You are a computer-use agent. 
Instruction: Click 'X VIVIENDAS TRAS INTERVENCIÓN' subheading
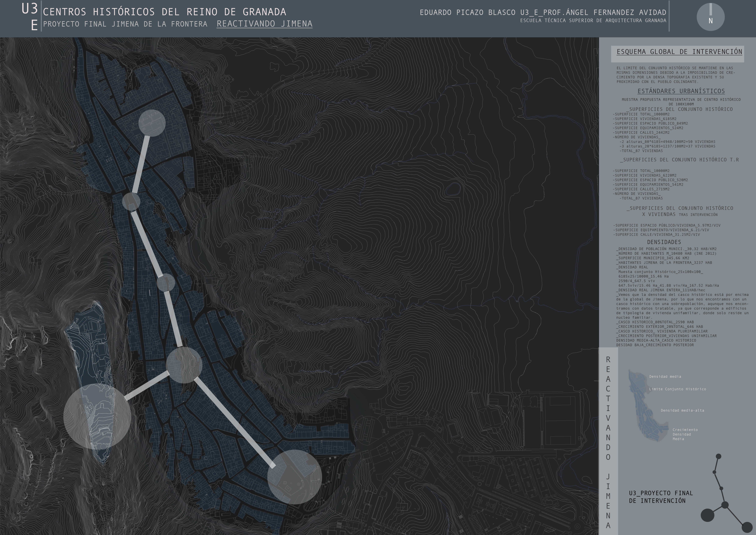coord(680,214)
